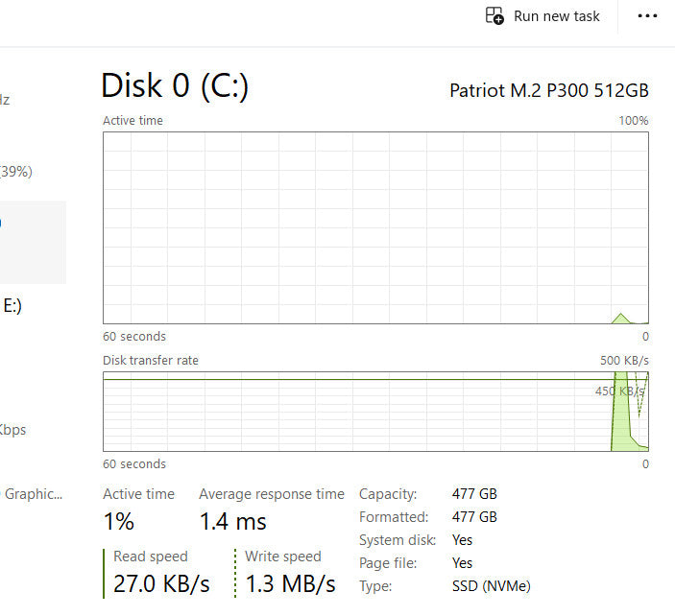675x616 pixels.
Task: Click the Capacity 477 GB value
Action: pyautogui.click(x=474, y=494)
